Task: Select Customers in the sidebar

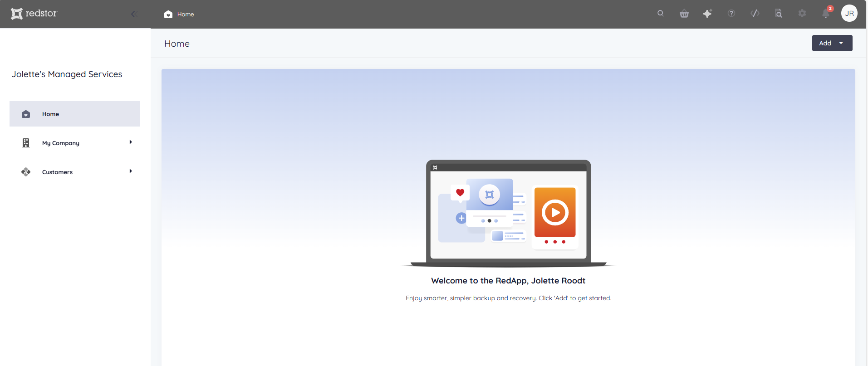Action: 74,172
